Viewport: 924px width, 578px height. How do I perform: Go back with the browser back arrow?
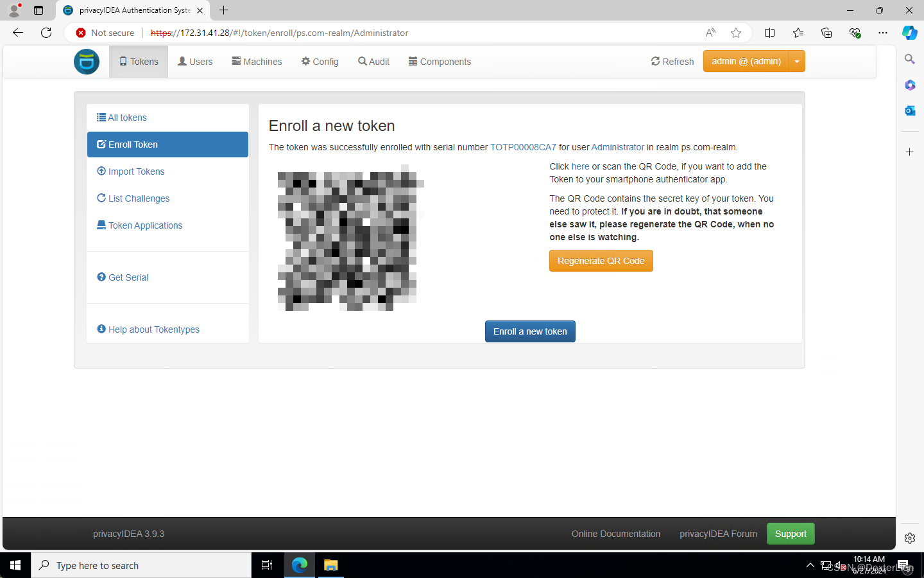click(18, 33)
